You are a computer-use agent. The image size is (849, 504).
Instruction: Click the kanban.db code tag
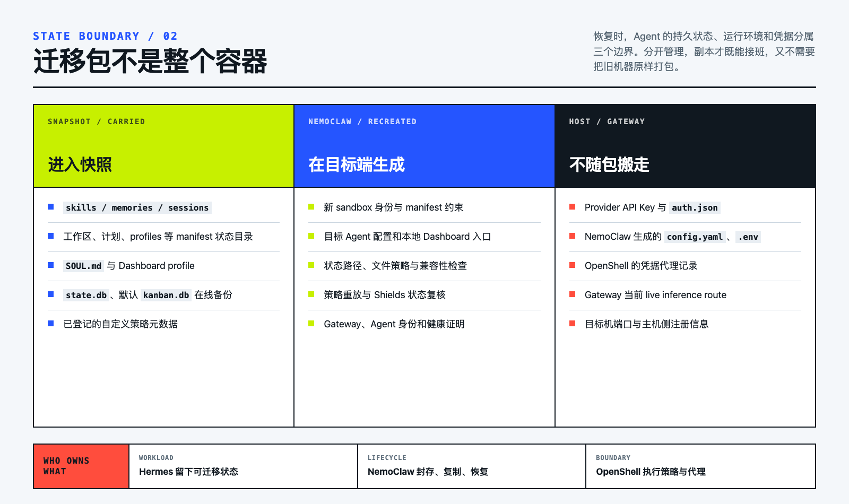(166, 295)
